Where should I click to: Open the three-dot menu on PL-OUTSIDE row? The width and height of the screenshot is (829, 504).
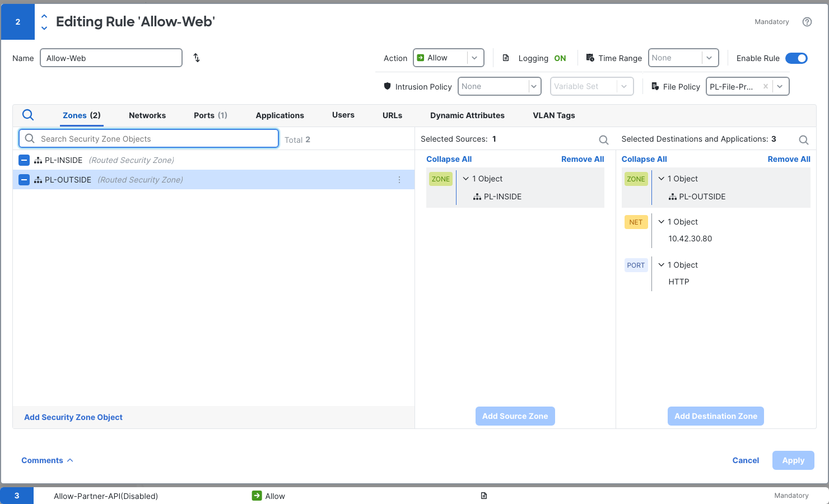coord(399,180)
